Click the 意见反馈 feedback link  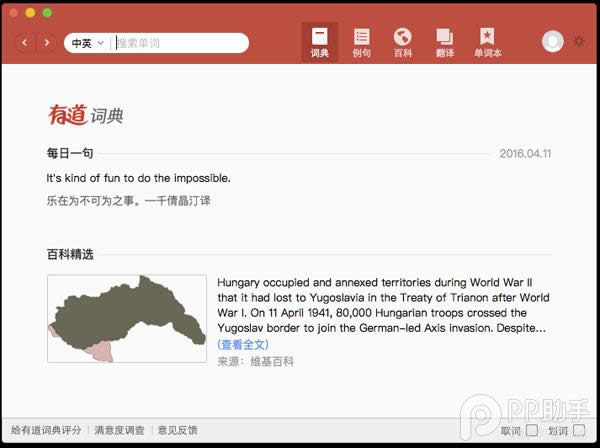[x=177, y=431]
